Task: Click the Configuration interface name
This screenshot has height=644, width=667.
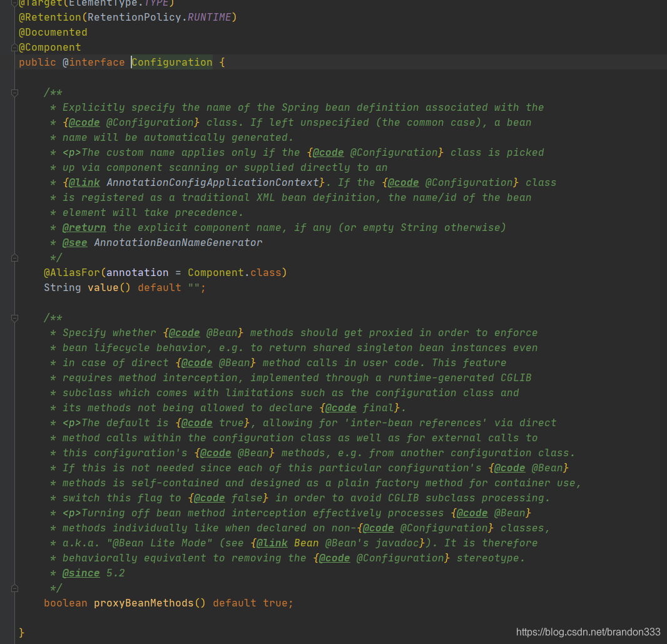Action: pos(172,63)
